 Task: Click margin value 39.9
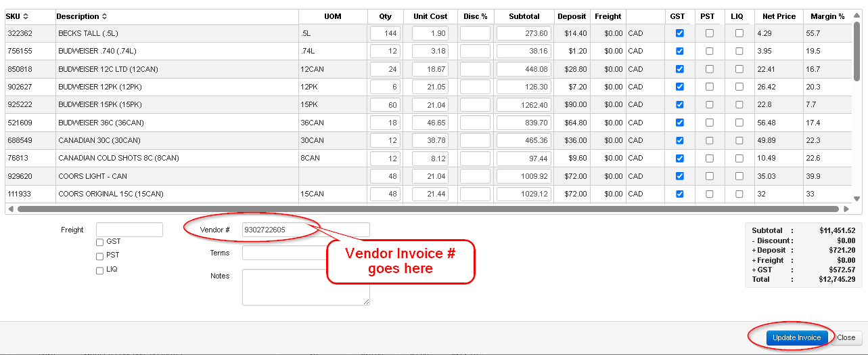pos(813,176)
